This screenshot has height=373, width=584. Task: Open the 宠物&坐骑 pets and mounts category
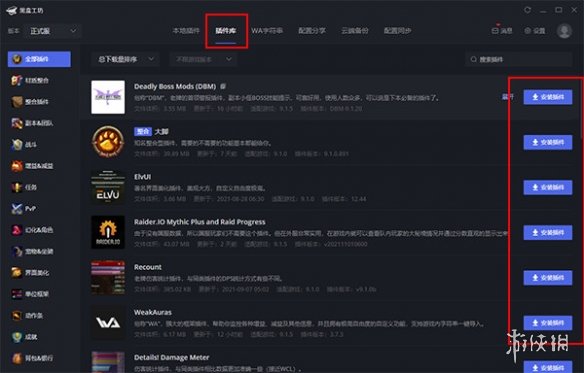click(x=33, y=252)
